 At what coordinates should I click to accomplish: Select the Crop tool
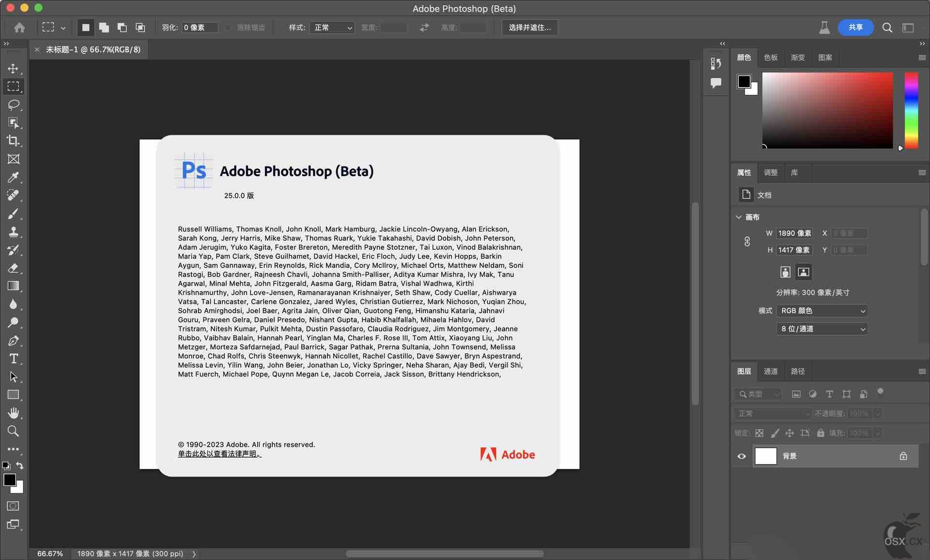pyautogui.click(x=13, y=141)
